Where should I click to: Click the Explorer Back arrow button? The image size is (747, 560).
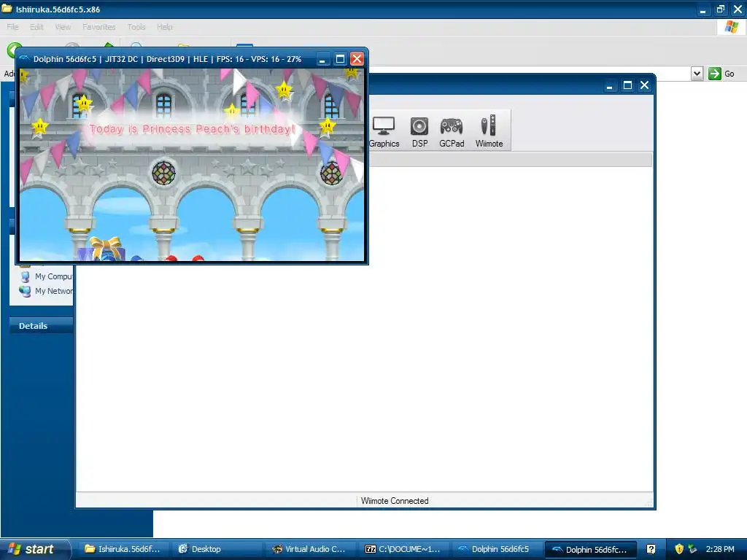click(x=12, y=49)
